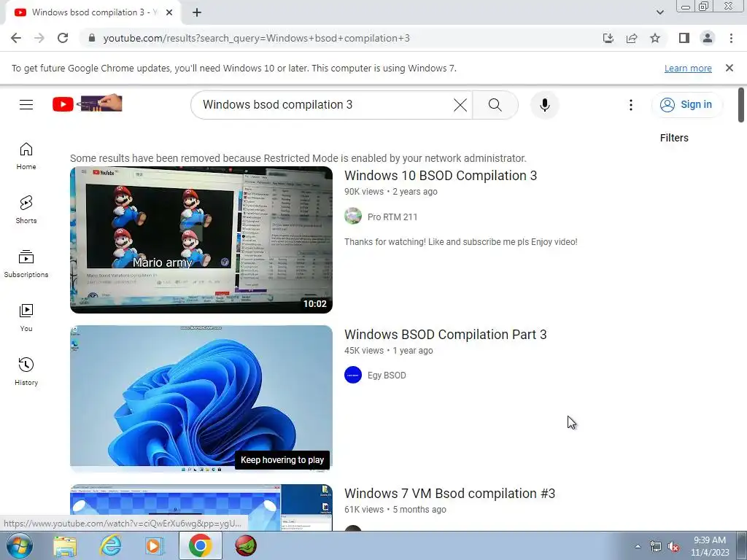This screenshot has height=560, width=747.
Task: Open Windows Media Player from the taskbar
Action: click(x=155, y=546)
